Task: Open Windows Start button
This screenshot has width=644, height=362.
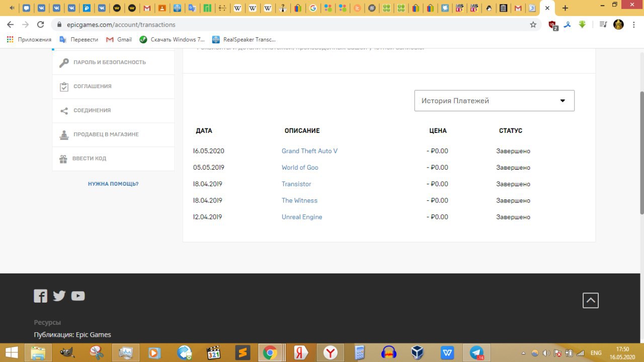Action: (x=11, y=352)
